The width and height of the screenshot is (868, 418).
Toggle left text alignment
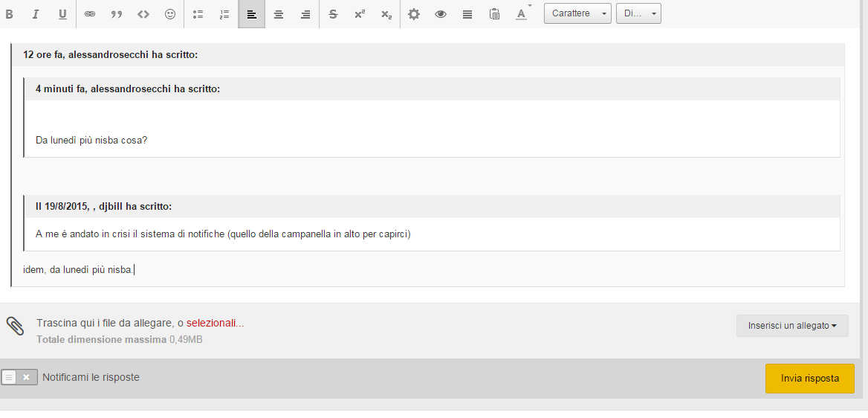tap(252, 14)
